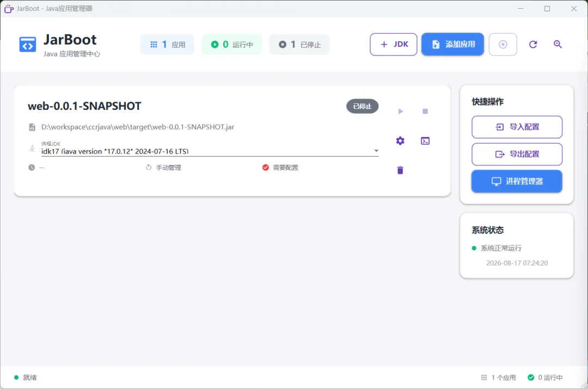This screenshot has width=588, height=389.
Task: Minimize the JarBoot window
Action: pyautogui.click(x=520, y=9)
